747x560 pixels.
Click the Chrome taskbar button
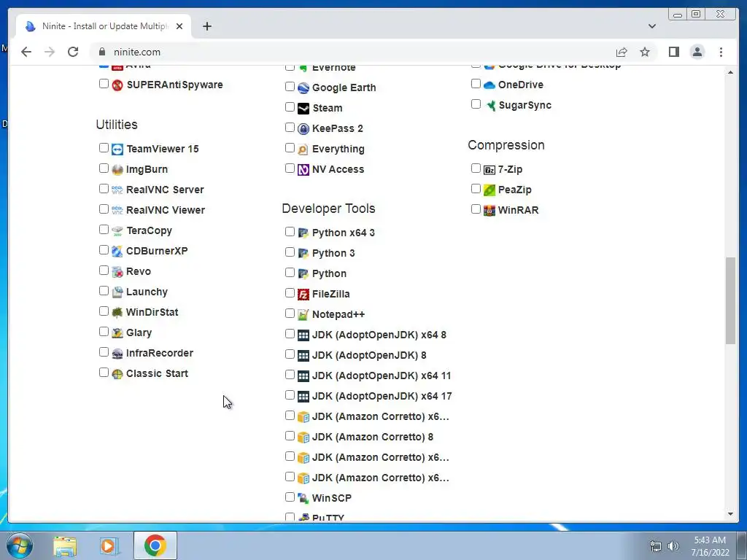pos(155,545)
